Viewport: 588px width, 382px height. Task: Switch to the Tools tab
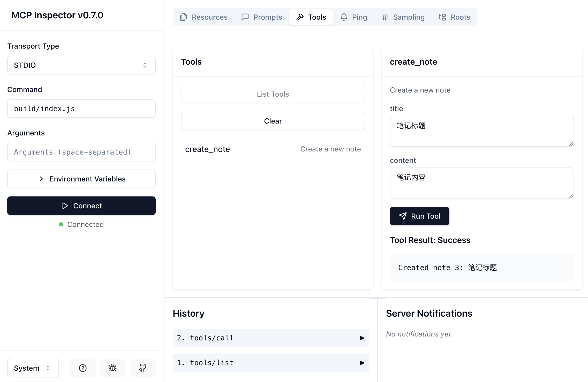tap(311, 17)
